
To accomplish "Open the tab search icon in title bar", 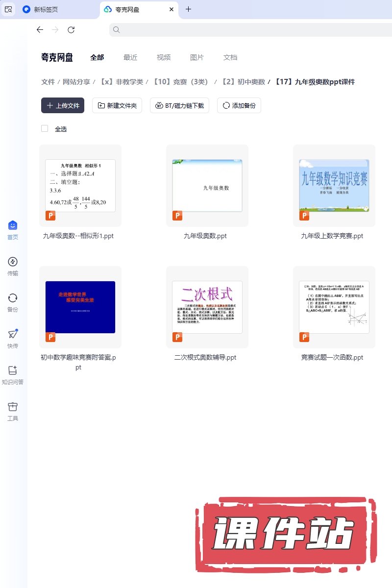I will pos(8,9).
